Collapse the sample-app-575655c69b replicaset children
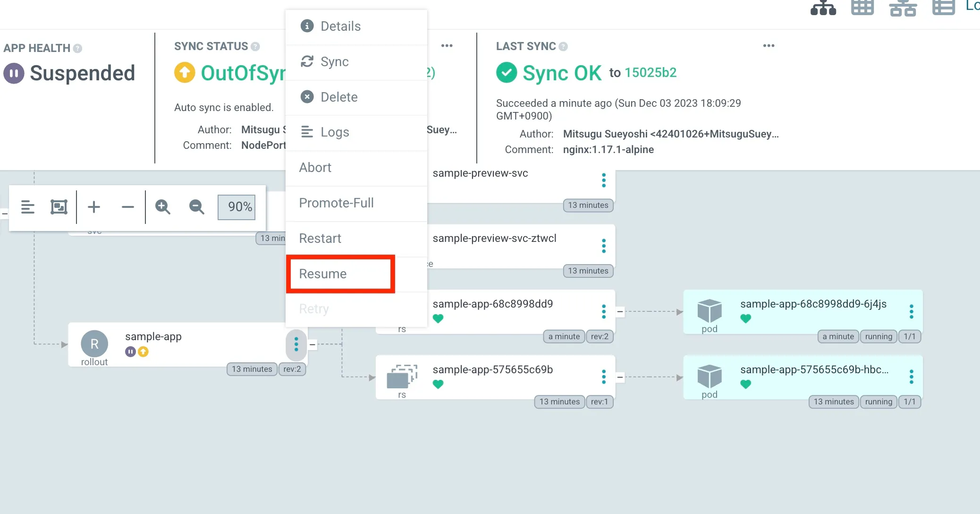Screen dimensions: 980x514 pyautogui.click(x=620, y=377)
